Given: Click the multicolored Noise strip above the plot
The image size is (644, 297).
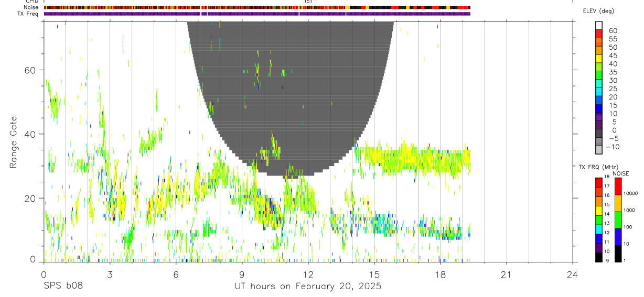Looking at the screenshot, I should (257, 7).
